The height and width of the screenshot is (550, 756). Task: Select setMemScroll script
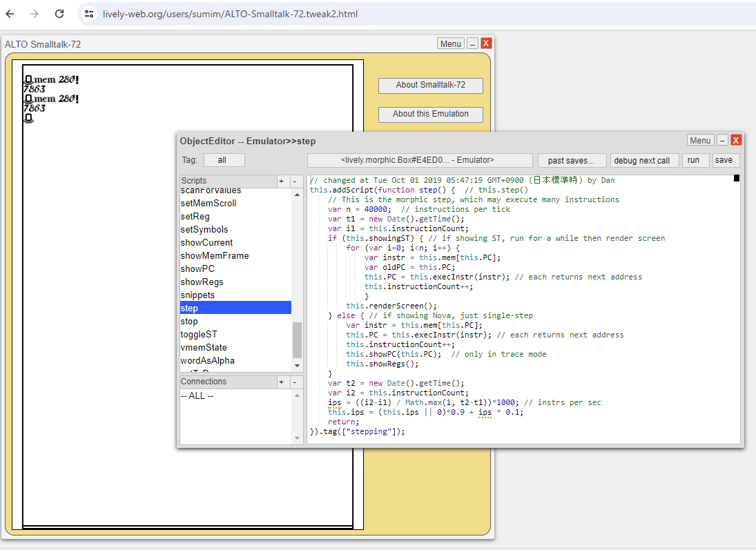[235, 204]
